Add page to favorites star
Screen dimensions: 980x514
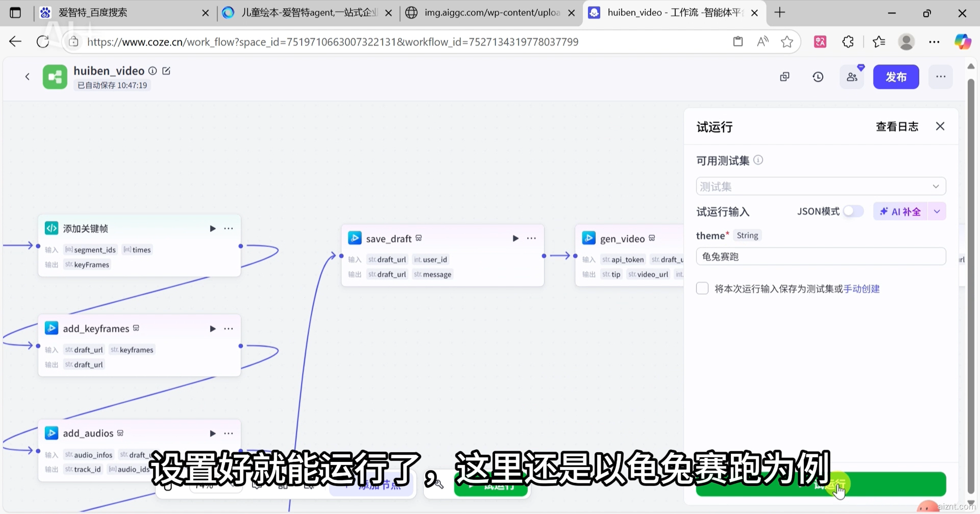point(787,42)
